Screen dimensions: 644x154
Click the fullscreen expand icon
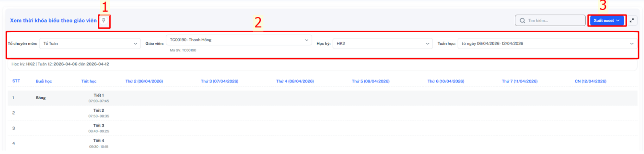632,21
